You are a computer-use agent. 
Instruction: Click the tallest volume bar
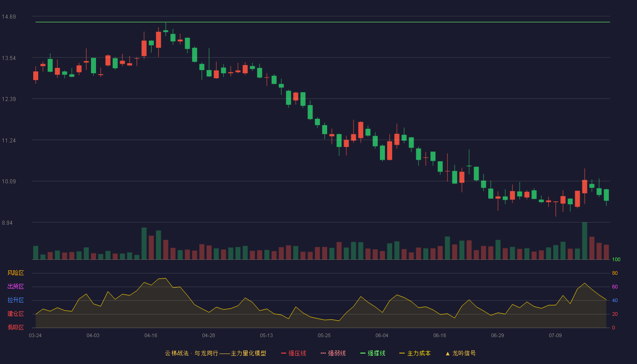[585, 241]
